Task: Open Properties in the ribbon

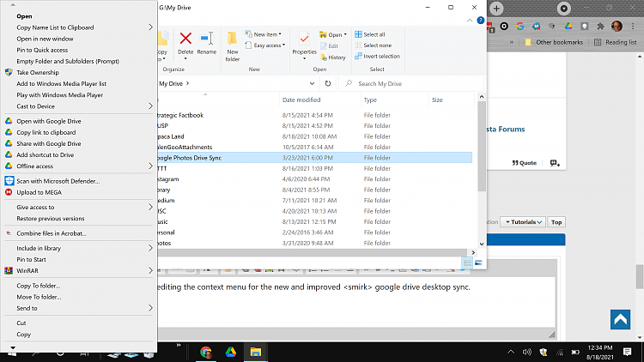Action: pyautogui.click(x=304, y=45)
